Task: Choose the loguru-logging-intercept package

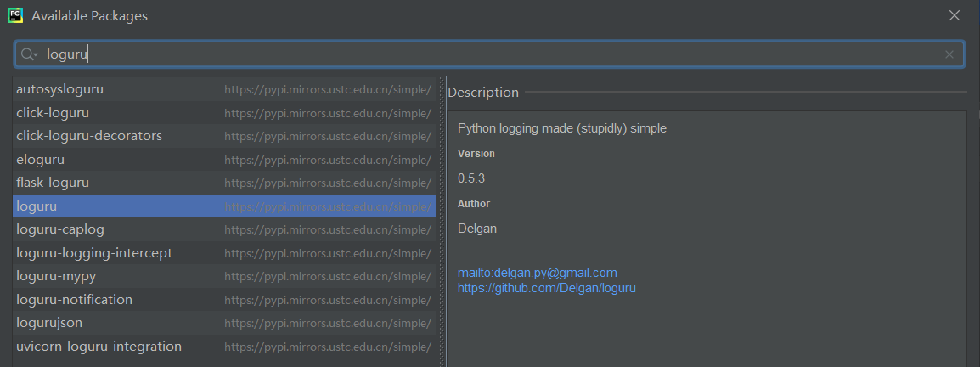Action: 94,253
